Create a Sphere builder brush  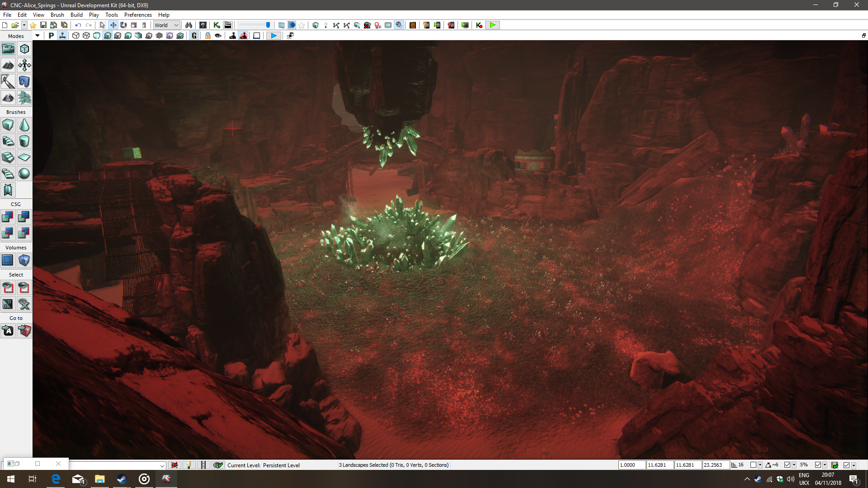click(24, 174)
